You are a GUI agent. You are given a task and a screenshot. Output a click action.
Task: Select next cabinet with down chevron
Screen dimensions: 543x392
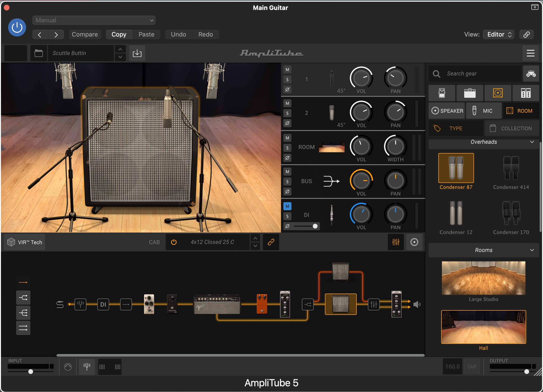click(255, 246)
